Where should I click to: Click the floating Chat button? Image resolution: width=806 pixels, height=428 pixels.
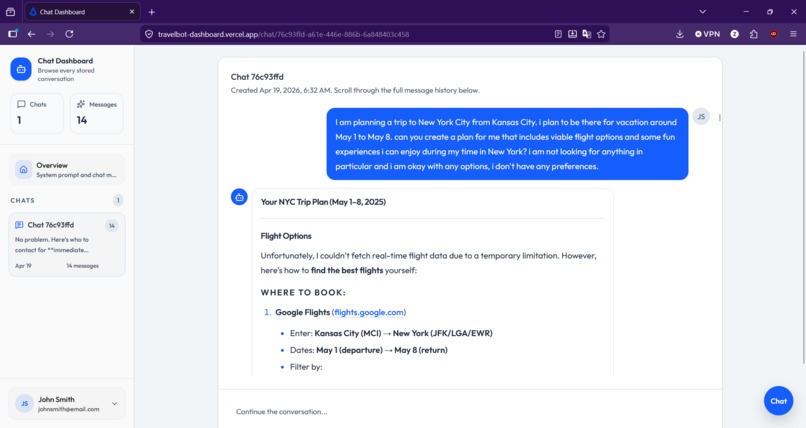coord(778,401)
